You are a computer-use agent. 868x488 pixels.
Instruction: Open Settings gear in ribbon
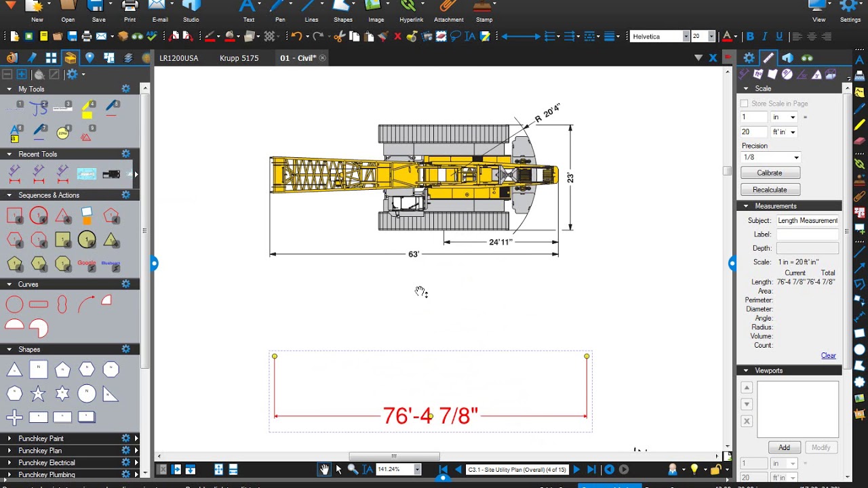pos(850,12)
